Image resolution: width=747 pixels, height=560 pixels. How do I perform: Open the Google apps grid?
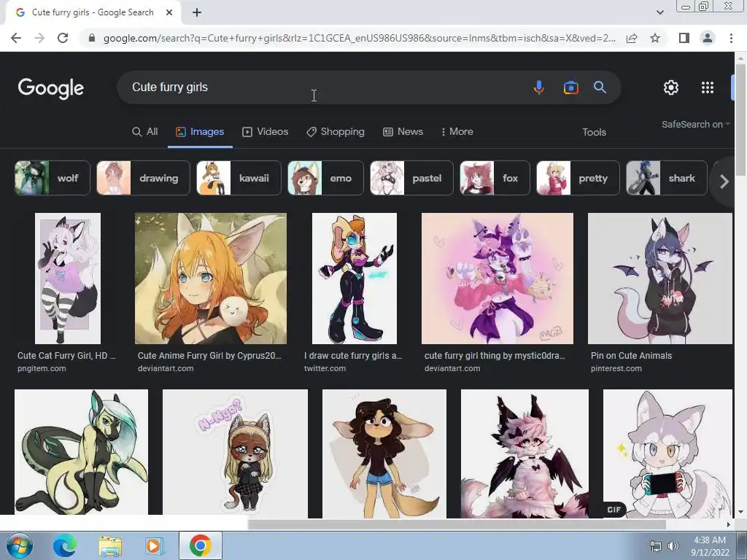point(708,87)
